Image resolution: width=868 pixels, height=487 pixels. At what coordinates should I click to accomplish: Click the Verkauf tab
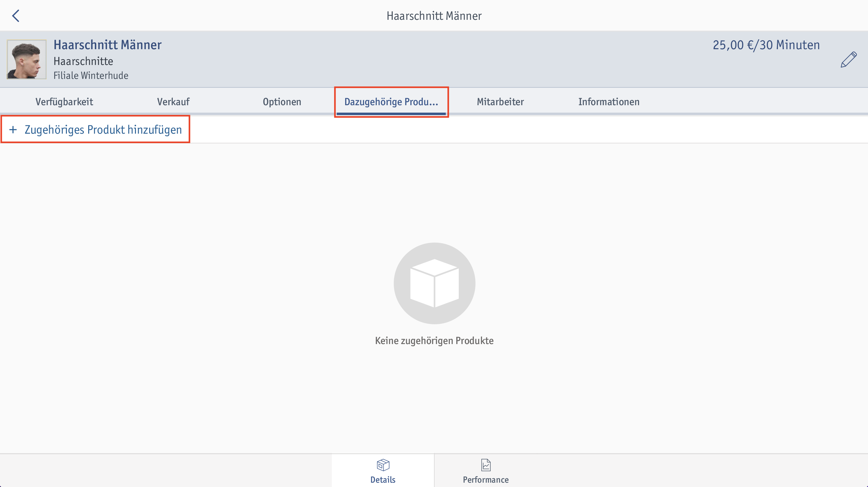click(173, 102)
